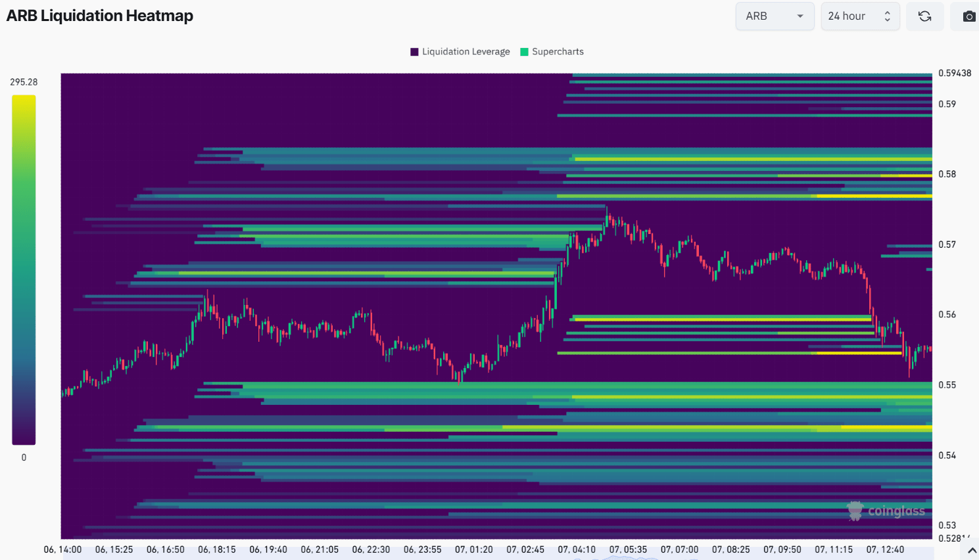Viewport: 979px width, 560px height.
Task: Click the 0.59438 price axis label
Action: [955, 73]
